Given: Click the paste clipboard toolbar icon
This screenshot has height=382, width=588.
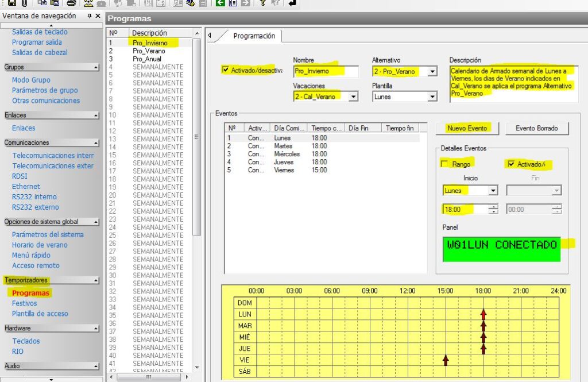Looking at the screenshot, I should tap(55, 3).
